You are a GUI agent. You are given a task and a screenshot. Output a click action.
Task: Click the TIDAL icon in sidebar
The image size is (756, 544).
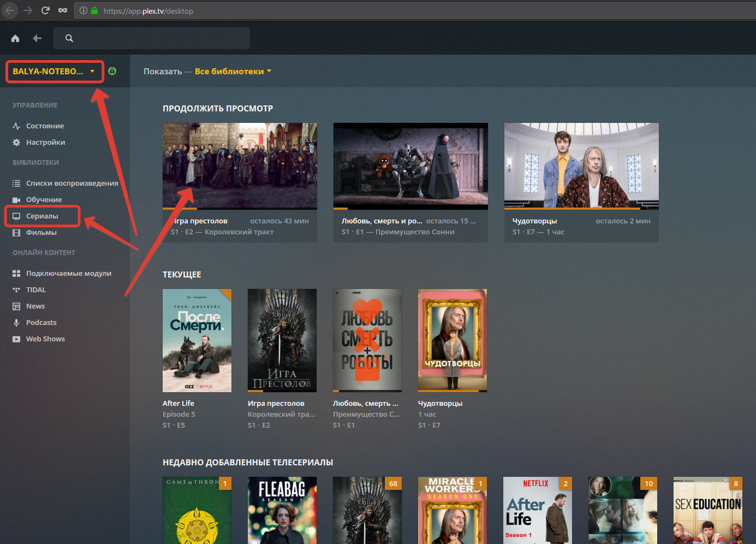pyautogui.click(x=16, y=290)
